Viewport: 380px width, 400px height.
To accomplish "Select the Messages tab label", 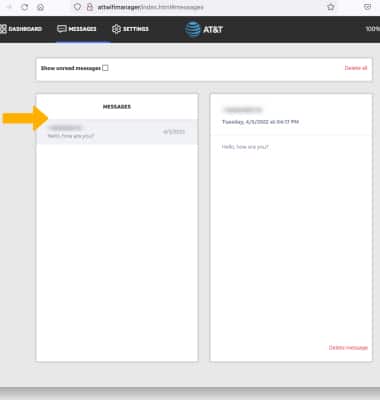I will 82,29.
